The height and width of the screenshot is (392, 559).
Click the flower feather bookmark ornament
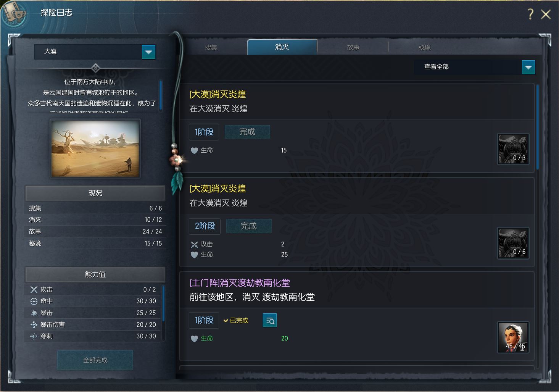tap(177, 168)
